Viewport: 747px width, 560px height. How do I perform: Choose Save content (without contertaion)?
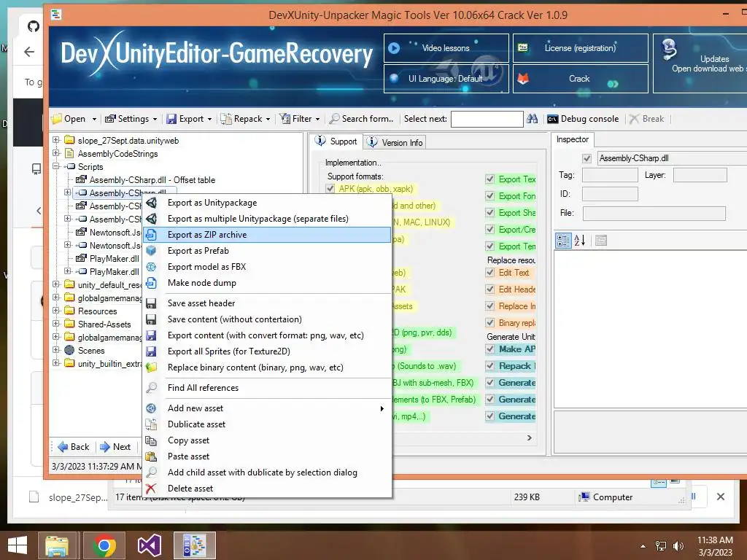tap(267, 319)
